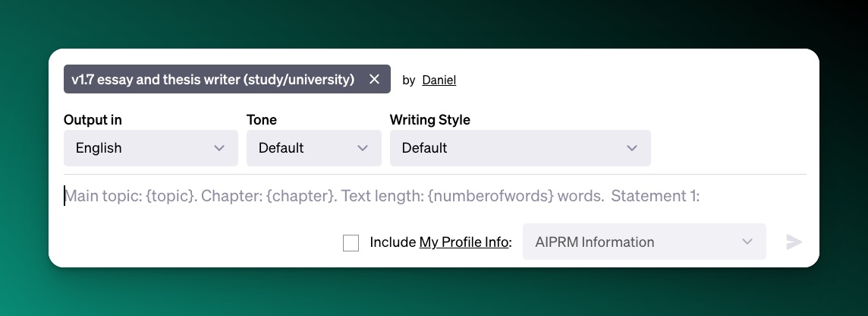Click the v1.7 essay and thesis writer title
Screen dimensions: 868x316
(x=212, y=80)
